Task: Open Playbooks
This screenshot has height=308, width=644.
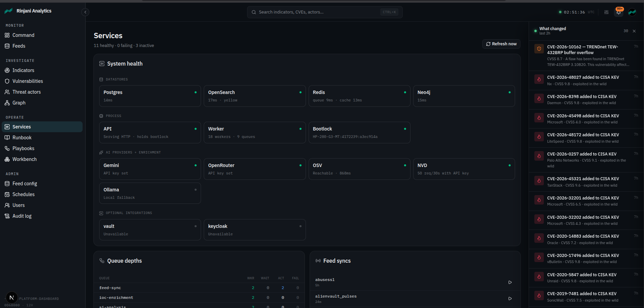Action: (42, 148)
